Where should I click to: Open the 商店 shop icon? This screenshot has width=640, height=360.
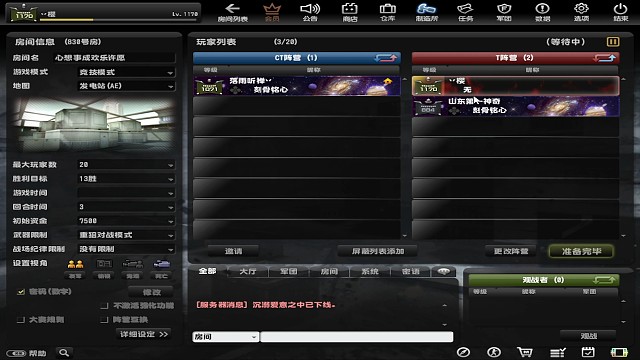pyautogui.click(x=349, y=12)
